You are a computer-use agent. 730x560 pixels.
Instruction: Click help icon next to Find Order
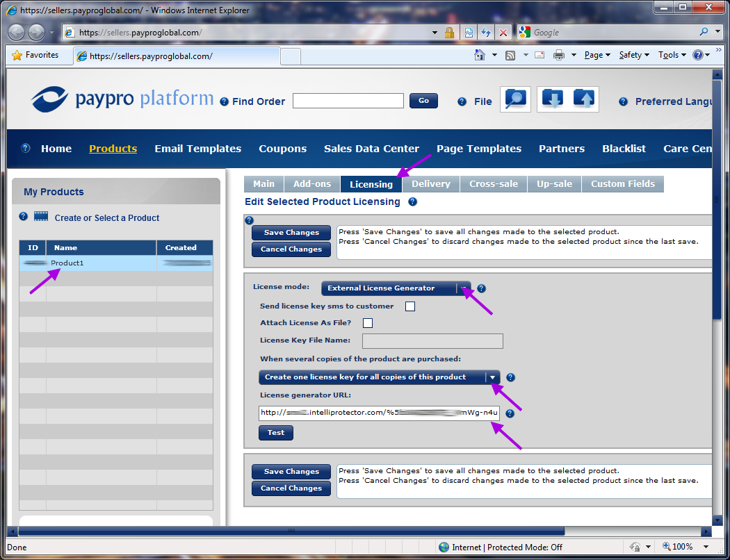(x=225, y=101)
